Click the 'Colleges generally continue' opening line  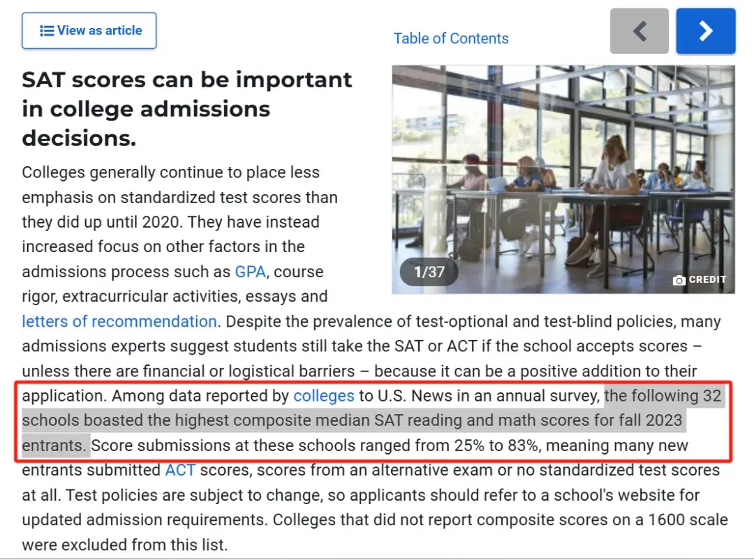171,172
